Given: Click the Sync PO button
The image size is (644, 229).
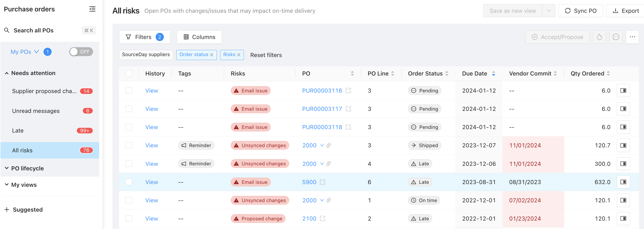Looking at the screenshot, I should click(x=580, y=11).
